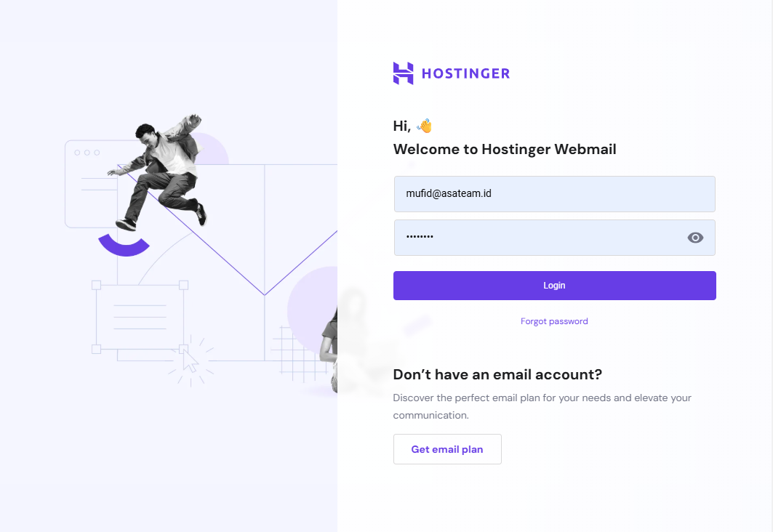Click the jumping man illustration
Screen dimensions: 773x532
(157, 172)
